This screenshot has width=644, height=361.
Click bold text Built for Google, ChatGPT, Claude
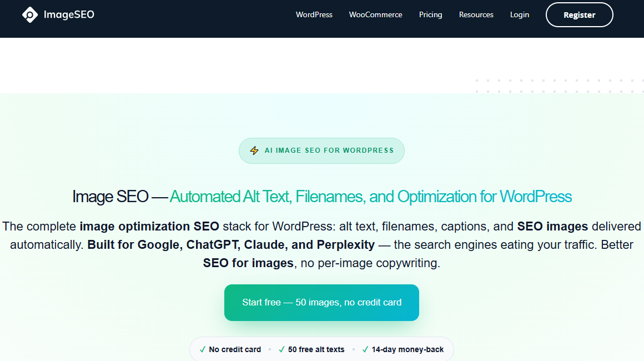231,245
